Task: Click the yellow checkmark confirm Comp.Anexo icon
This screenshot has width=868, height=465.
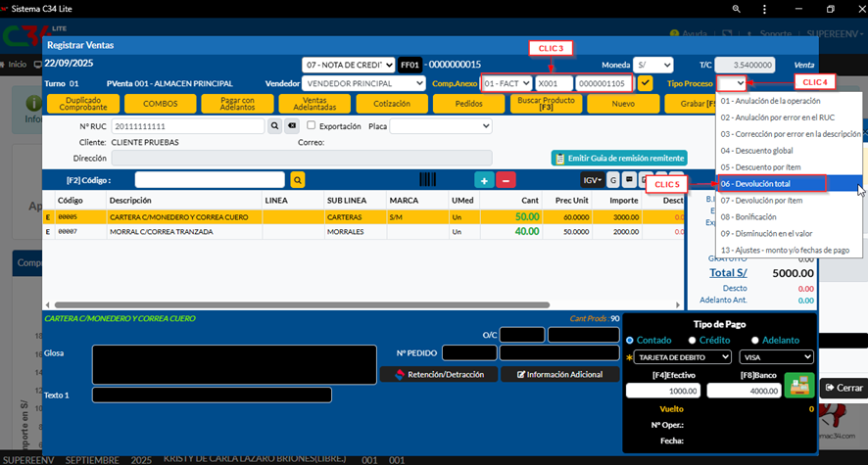Action: [x=645, y=84]
